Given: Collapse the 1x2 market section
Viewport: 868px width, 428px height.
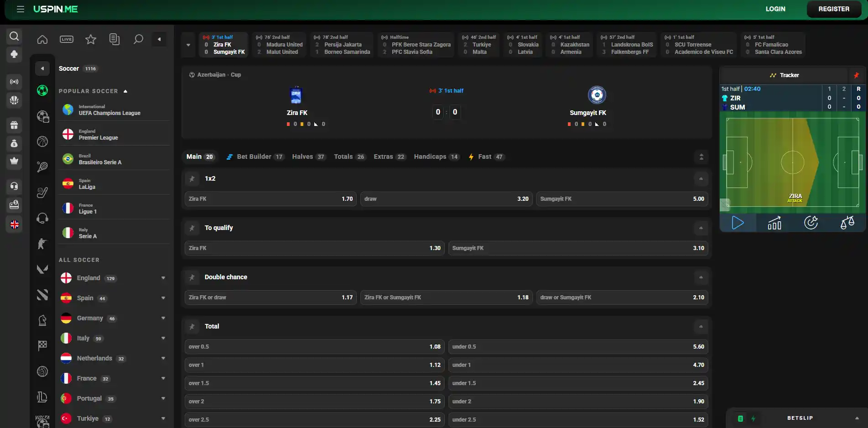Looking at the screenshot, I should pos(701,179).
